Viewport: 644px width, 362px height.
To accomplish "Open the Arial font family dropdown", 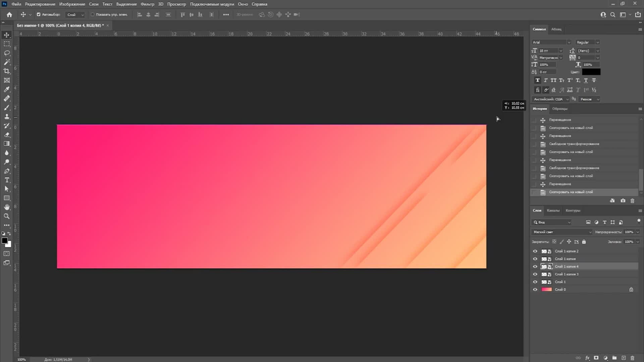I will point(551,42).
